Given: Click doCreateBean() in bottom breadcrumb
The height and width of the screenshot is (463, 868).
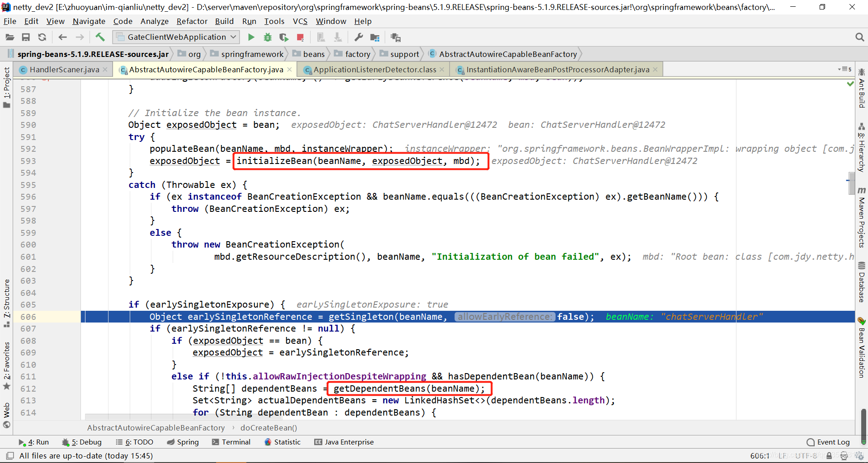Looking at the screenshot, I should pos(269,428).
